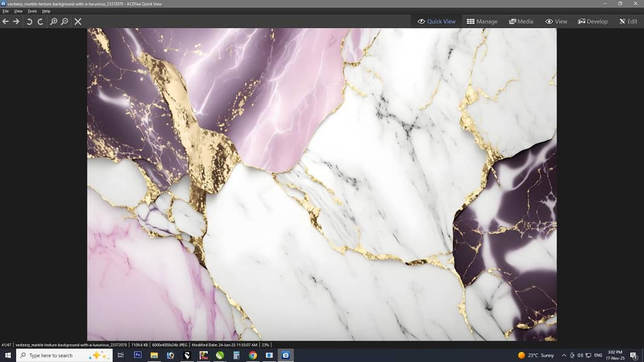Zoom out of the marble image
The image size is (644, 362).
[x=65, y=21]
